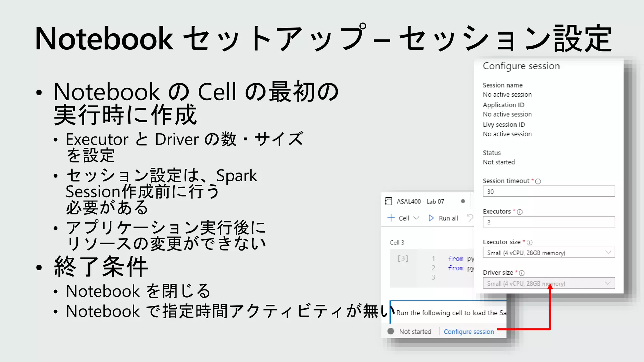
Task: Click No active session under Application ID
Action: point(507,114)
